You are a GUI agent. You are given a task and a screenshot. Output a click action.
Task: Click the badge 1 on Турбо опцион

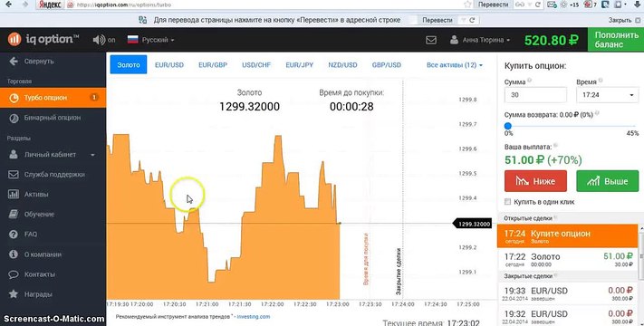(94, 98)
